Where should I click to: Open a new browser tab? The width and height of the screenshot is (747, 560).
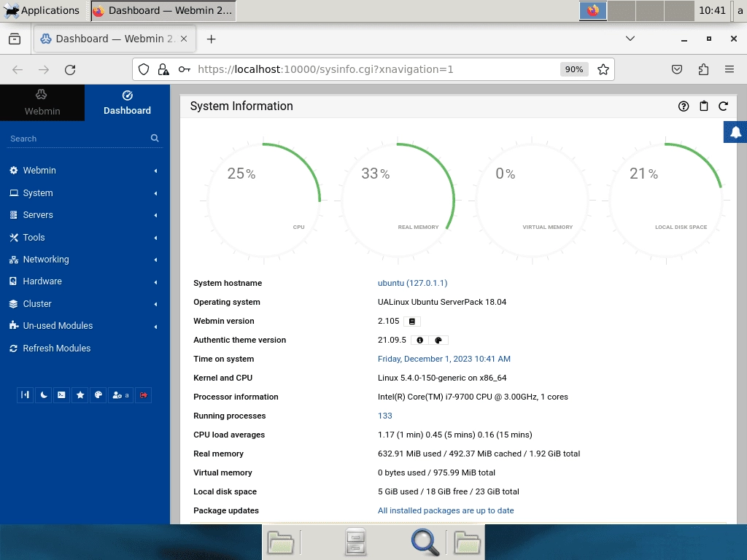211,39
